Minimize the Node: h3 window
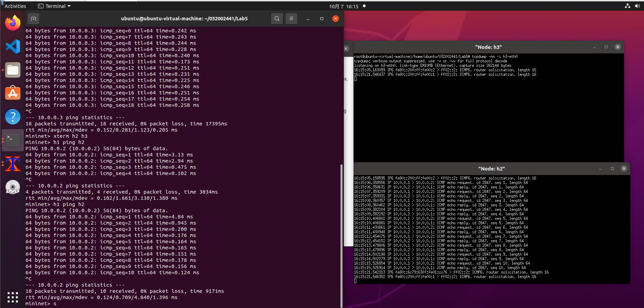This screenshot has height=308, width=644. pos(594,47)
